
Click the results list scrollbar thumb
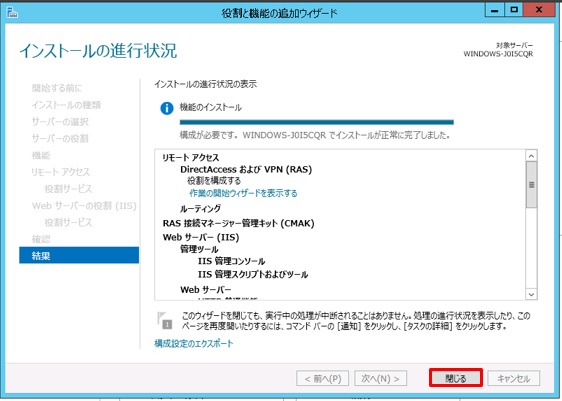point(531,185)
